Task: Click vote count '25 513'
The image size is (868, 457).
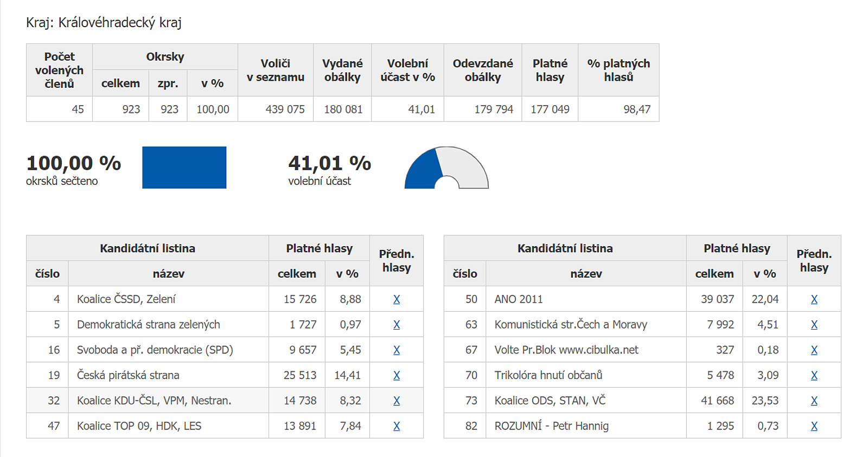Action: coord(300,375)
